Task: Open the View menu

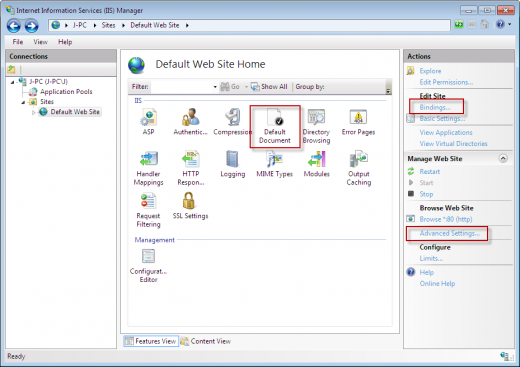Action: tap(40, 42)
